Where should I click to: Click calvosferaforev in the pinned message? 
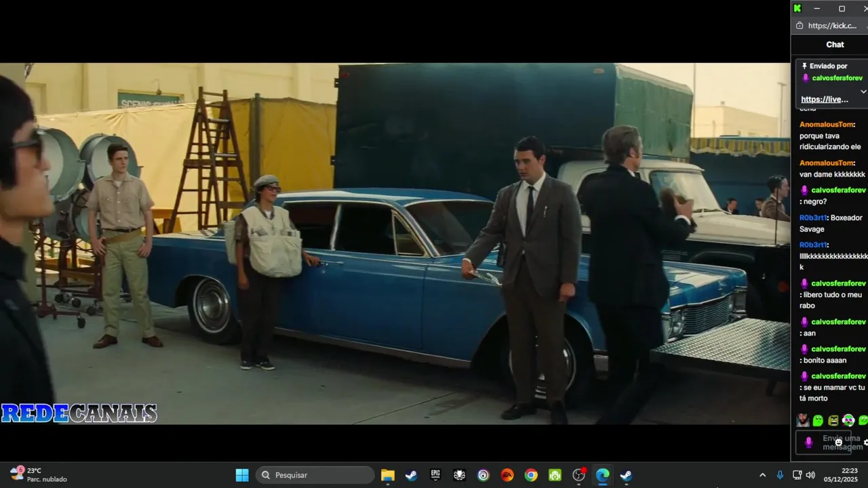click(x=837, y=78)
